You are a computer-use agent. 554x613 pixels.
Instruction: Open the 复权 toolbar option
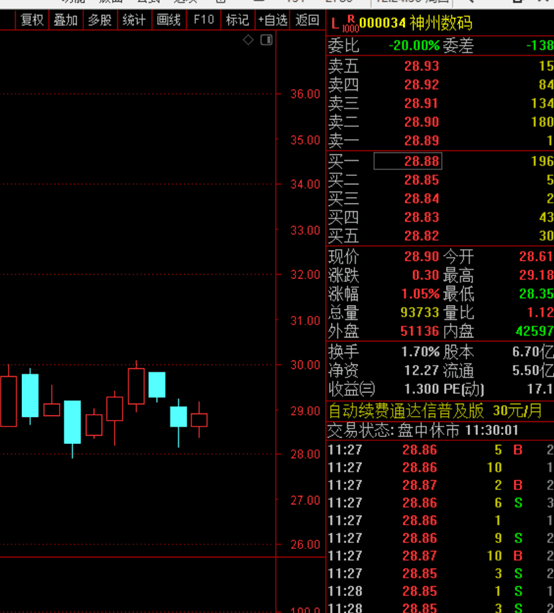(x=32, y=20)
